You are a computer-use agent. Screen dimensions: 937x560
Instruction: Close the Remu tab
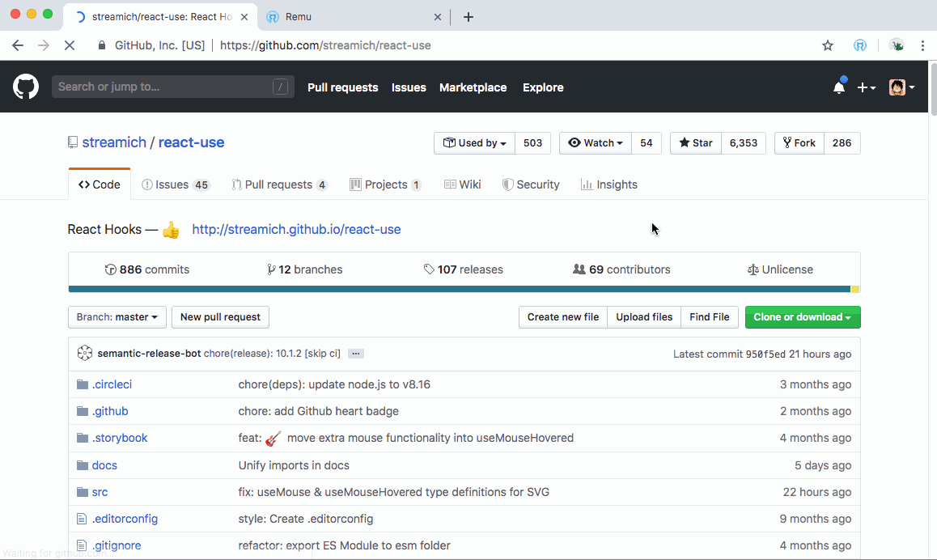pyautogui.click(x=438, y=17)
